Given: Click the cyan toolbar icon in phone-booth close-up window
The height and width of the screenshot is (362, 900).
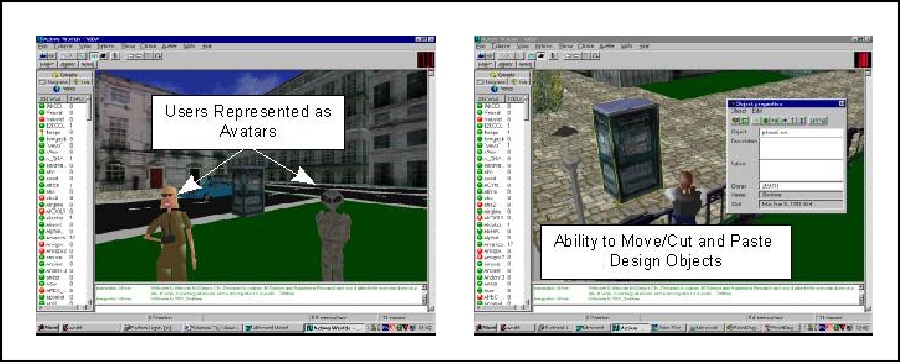Looking at the screenshot, I should click(532, 56).
